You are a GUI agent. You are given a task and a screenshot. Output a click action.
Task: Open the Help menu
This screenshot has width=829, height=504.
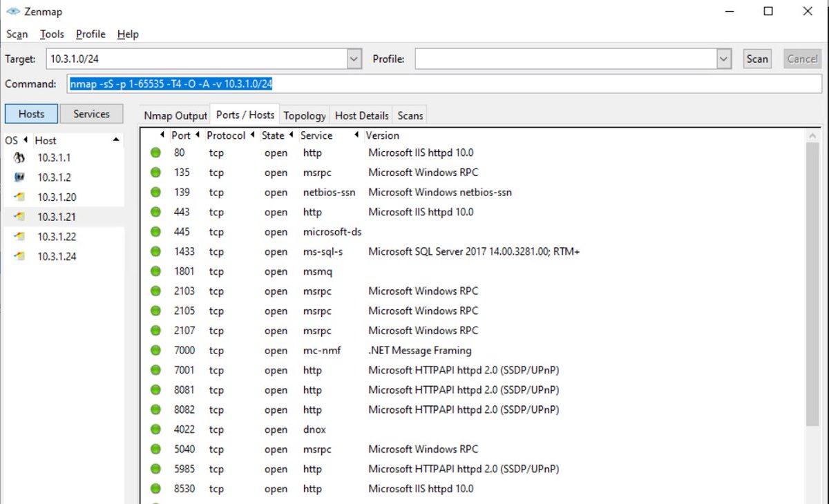128,34
